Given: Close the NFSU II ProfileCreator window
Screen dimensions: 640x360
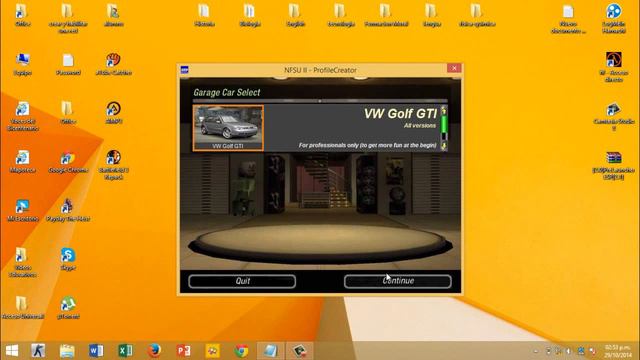Looking at the screenshot, I should pyautogui.click(x=454, y=68).
